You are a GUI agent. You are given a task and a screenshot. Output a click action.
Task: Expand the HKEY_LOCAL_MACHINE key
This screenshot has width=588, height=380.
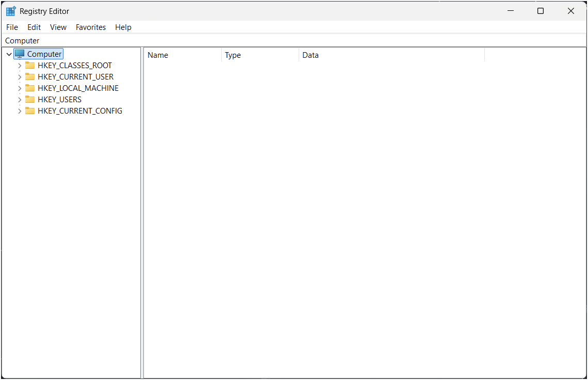click(x=20, y=88)
